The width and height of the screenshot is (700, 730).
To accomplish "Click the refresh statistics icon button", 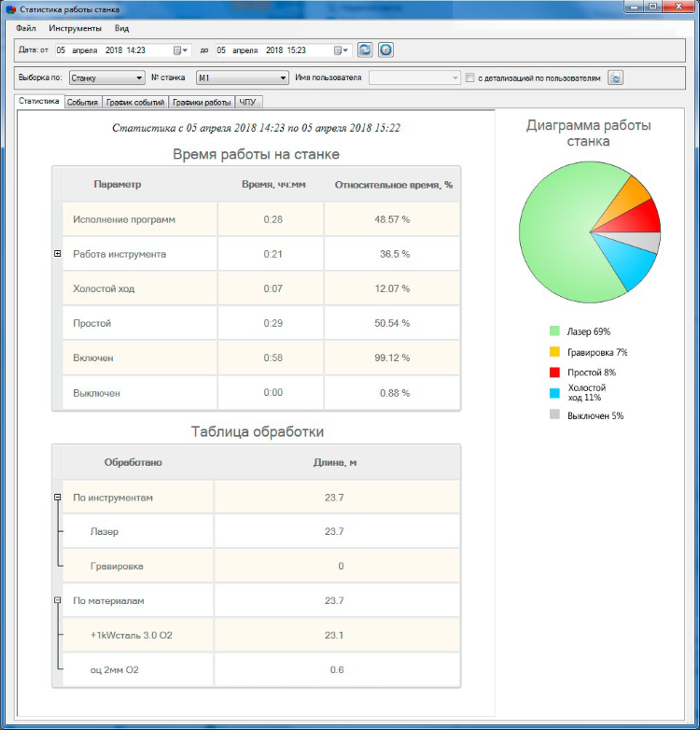I will tap(365, 49).
